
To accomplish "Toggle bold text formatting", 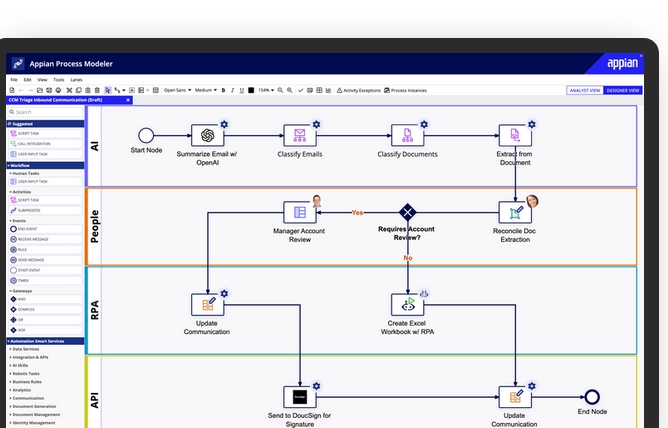I will pos(223,90).
